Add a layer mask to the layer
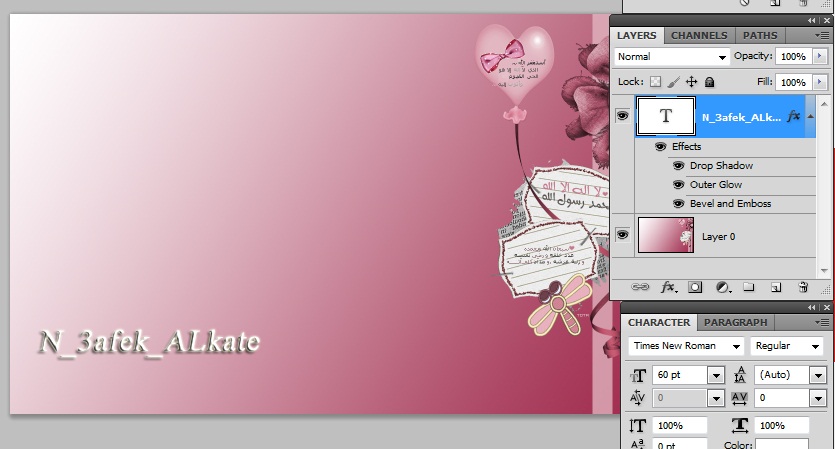The width and height of the screenshot is (835, 449). [x=695, y=287]
